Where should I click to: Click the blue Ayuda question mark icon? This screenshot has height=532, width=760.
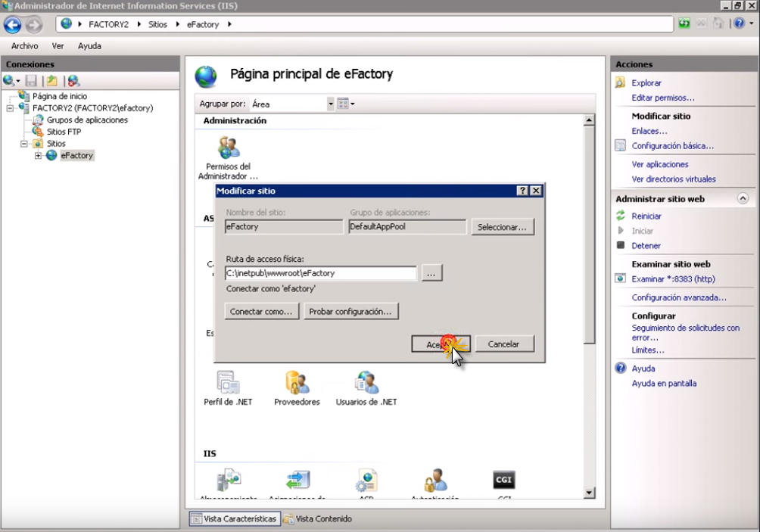pos(621,369)
